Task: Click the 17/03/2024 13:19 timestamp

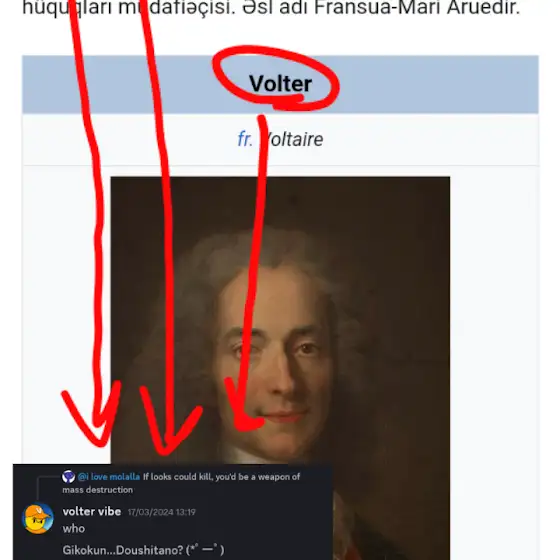Action: click(162, 512)
